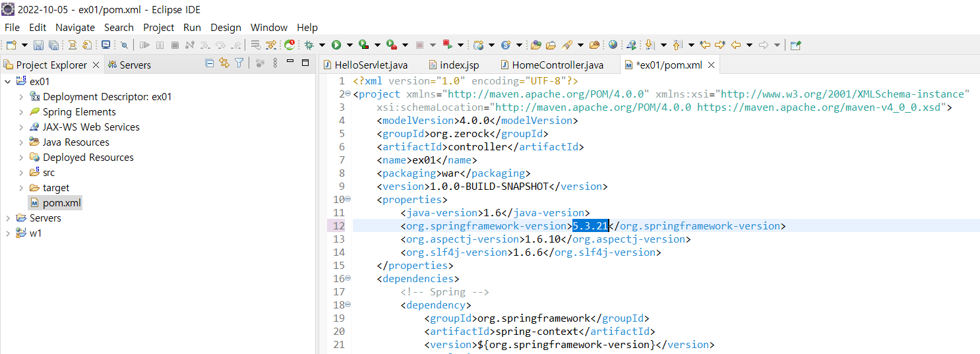Screen dimensions: 980x354
Task: Open the Project Explorer filter icon
Action: pyautogui.click(x=239, y=63)
